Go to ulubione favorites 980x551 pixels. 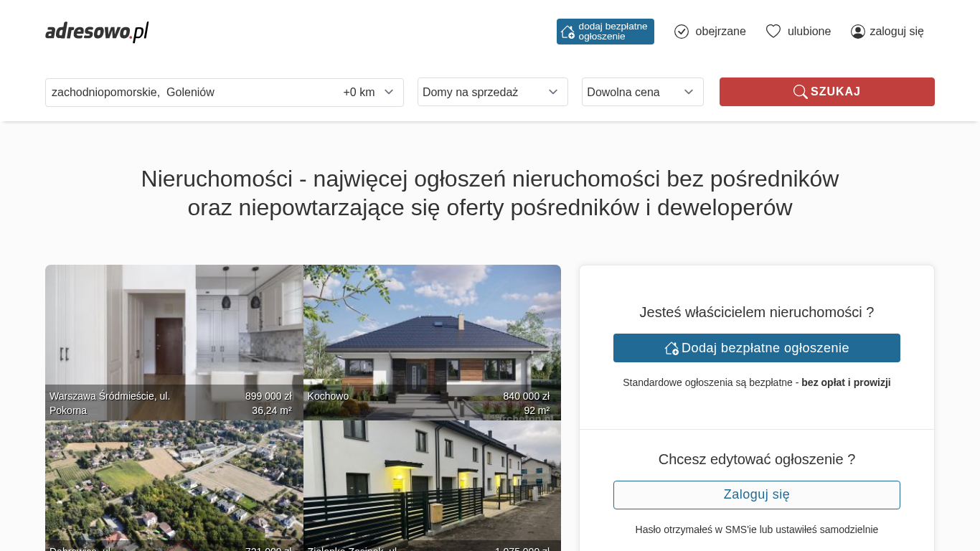(809, 32)
